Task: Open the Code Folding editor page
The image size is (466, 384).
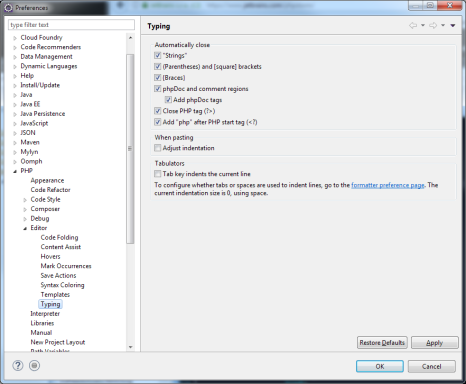Action: (59, 237)
